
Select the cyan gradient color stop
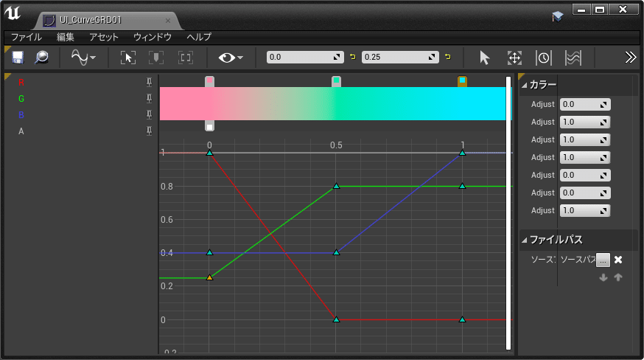(x=462, y=81)
